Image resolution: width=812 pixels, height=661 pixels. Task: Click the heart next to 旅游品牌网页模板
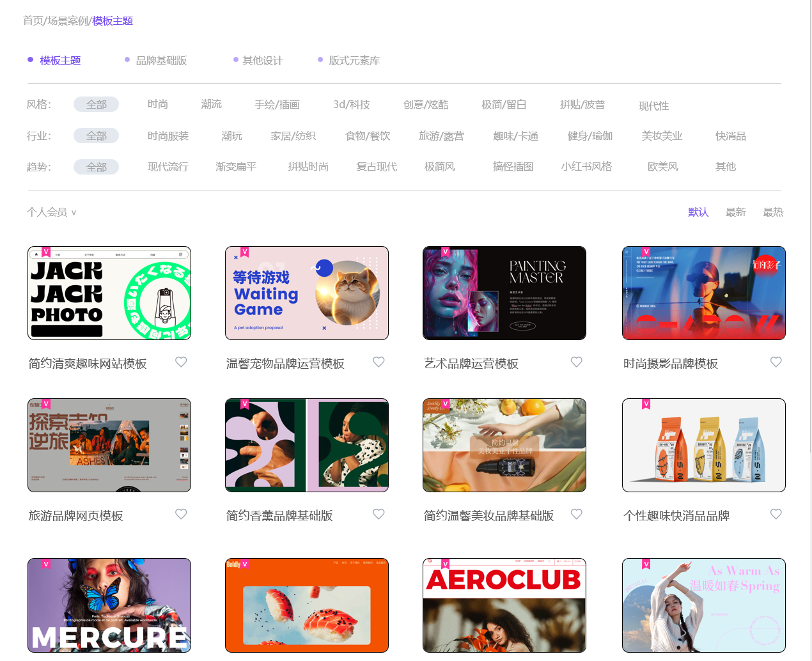tap(181, 514)
